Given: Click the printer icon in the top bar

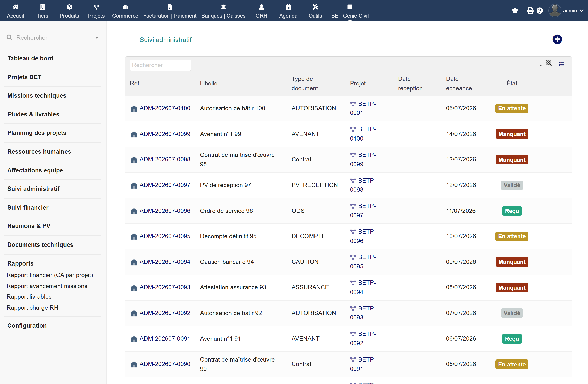Looking at the screenshot, I should (x=530, y=11).
